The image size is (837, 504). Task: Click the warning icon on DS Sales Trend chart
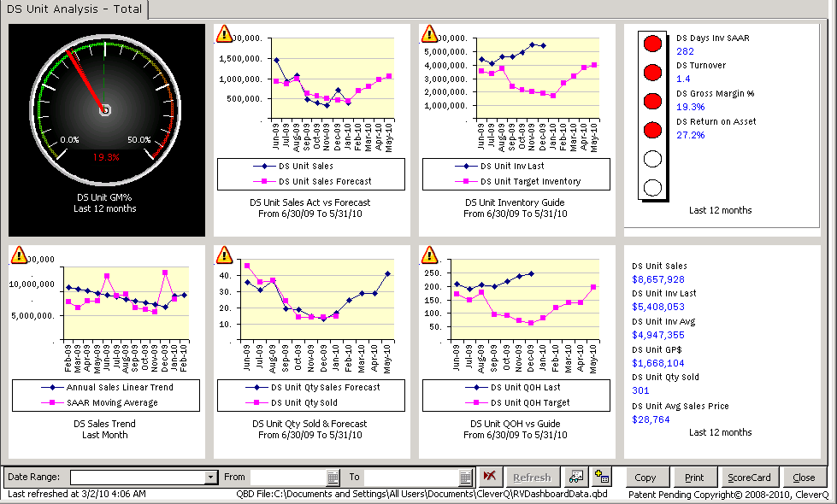[19, 254]
